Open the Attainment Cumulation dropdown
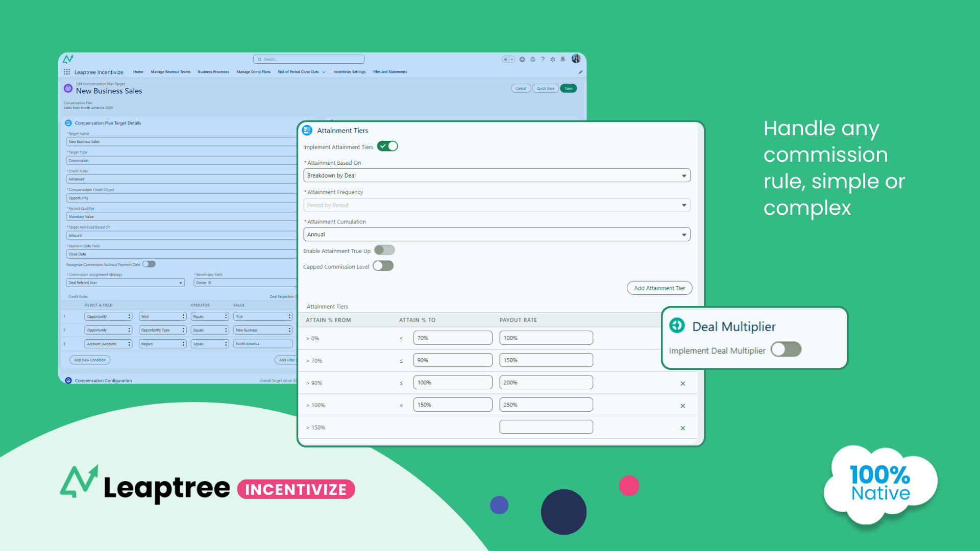The image size is (980, 551). pos(684,234)
